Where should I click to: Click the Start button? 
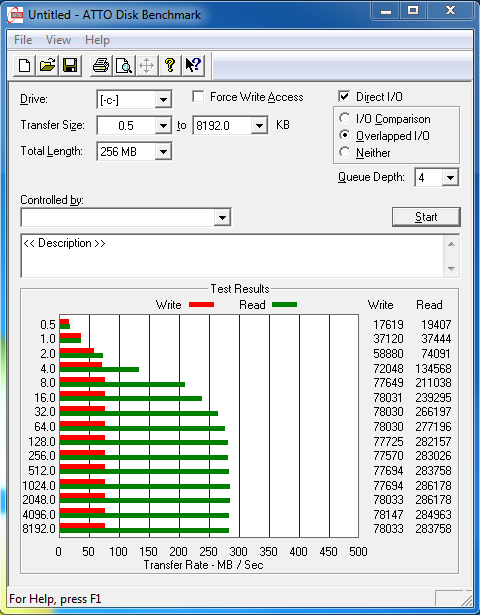tap(426, 217)
